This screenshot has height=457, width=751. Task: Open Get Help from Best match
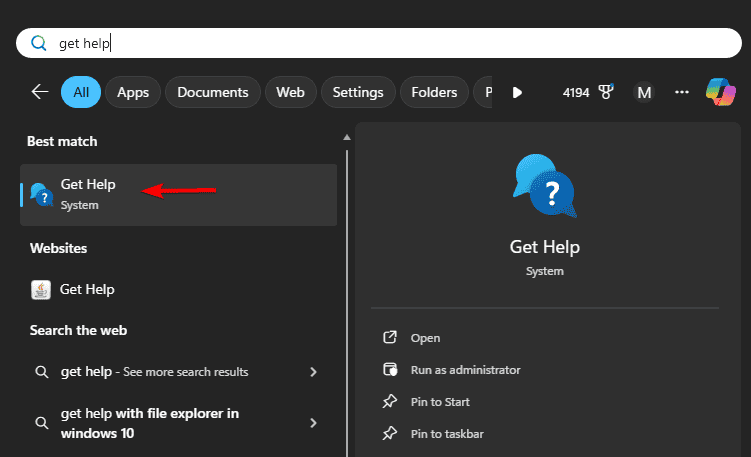coord(88,193)
